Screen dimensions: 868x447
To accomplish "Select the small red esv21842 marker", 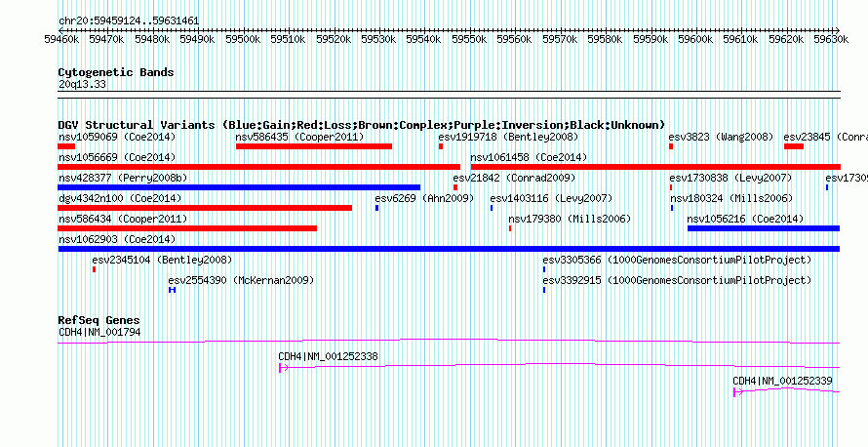I will 455,187.
